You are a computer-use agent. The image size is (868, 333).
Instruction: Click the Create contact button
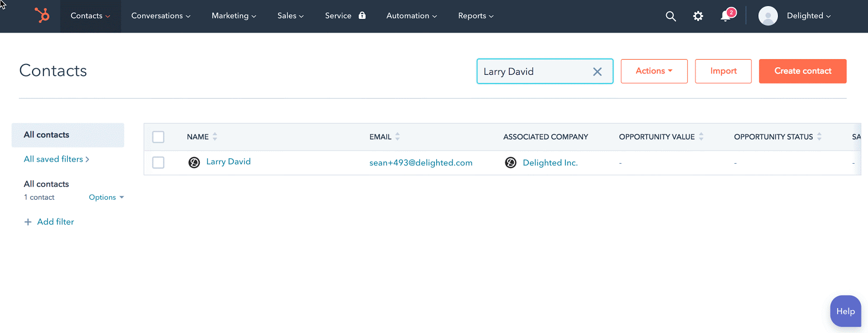803,71
